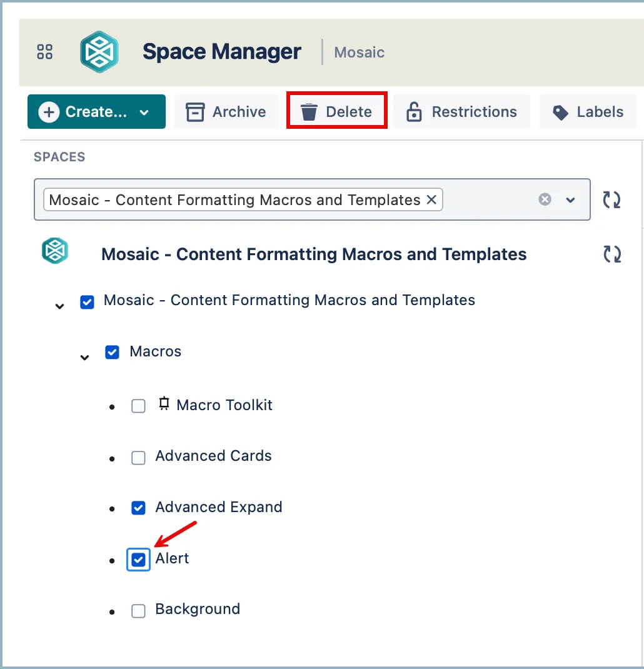This screenshot has width=644, height=669.
Task: Click into the Spaces selector field
Action: coord(313,199)
